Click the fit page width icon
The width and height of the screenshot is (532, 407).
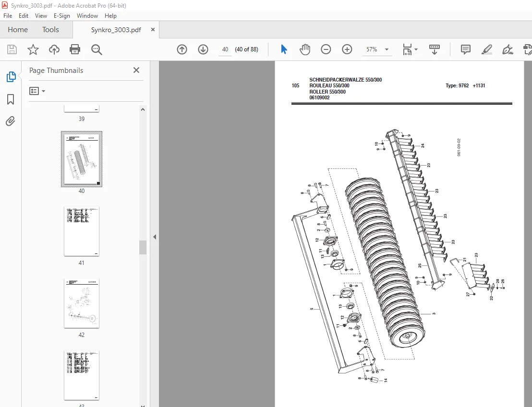(407, 49)
